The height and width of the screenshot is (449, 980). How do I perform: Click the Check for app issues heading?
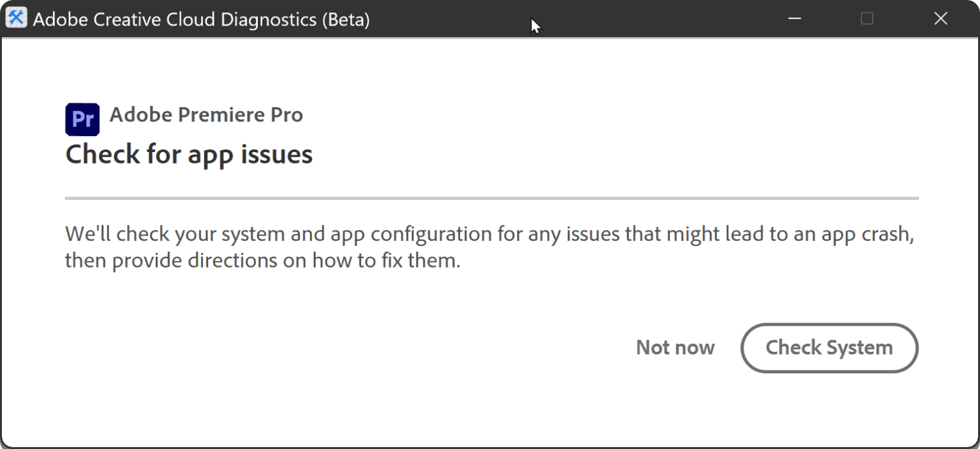coord(188,154)
